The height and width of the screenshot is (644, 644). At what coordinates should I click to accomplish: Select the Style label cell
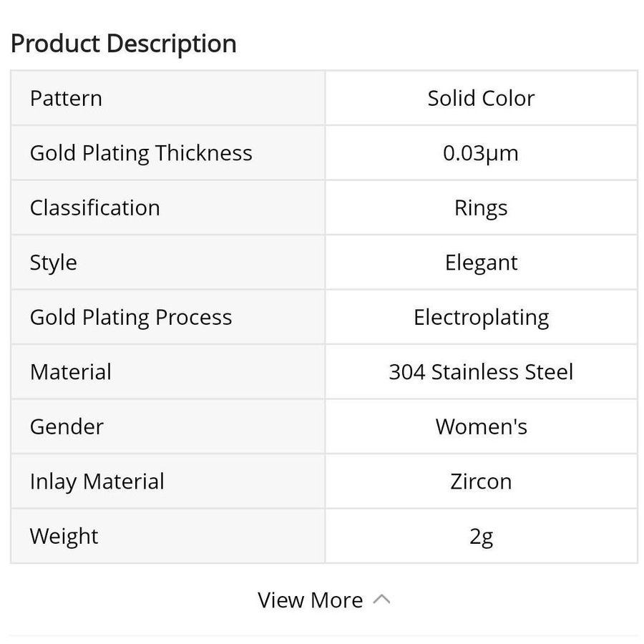point(53,263)
